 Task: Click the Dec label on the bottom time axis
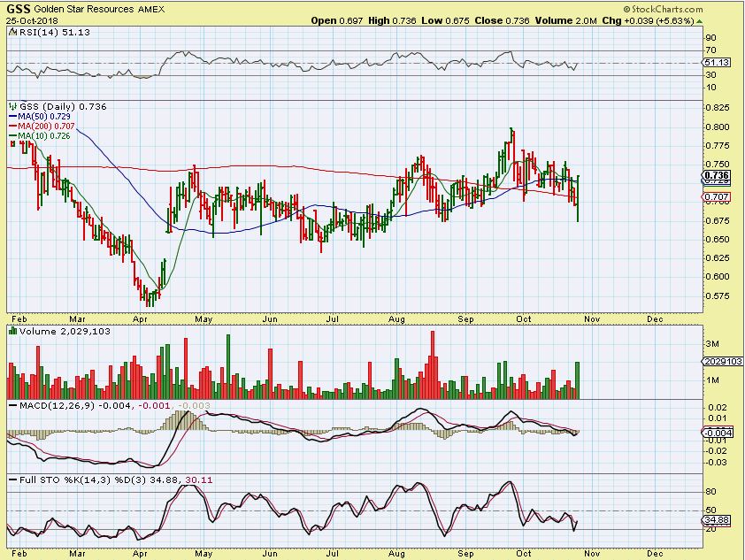[x=655, y=554]
